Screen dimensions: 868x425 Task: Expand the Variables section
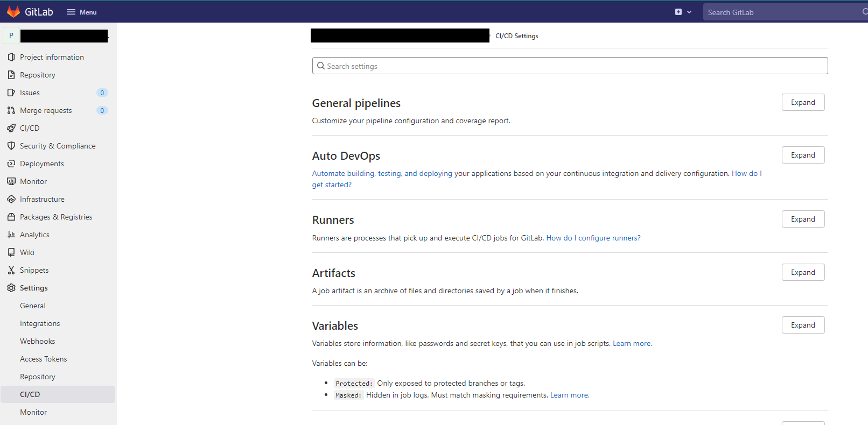pyautogui.click(x=803, y=325)
